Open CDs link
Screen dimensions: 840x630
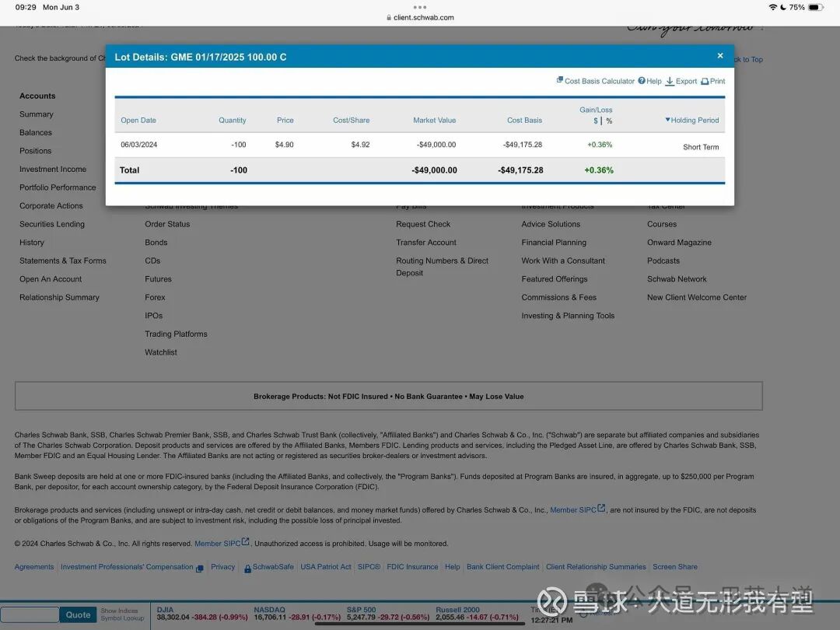tap(152, 261)
